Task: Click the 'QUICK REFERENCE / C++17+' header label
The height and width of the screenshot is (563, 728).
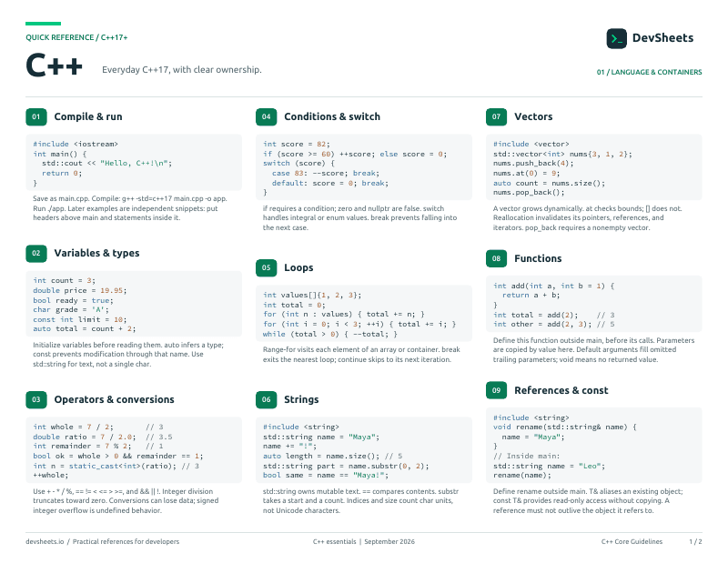Action: click(76, 37)
